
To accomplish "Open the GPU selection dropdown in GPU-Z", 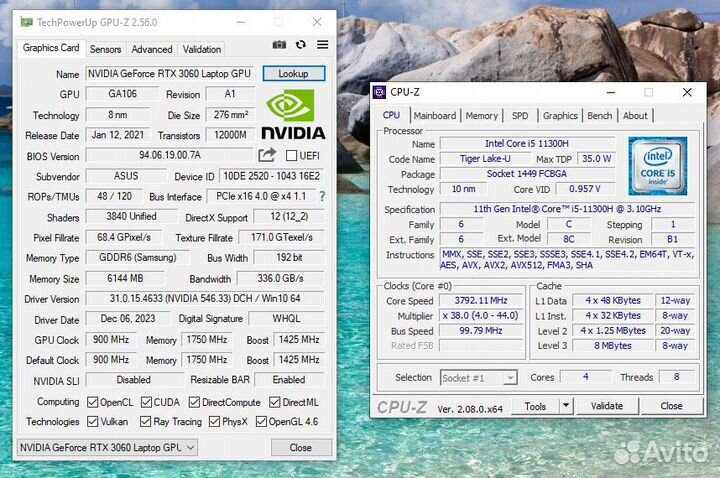I will 107,447.
